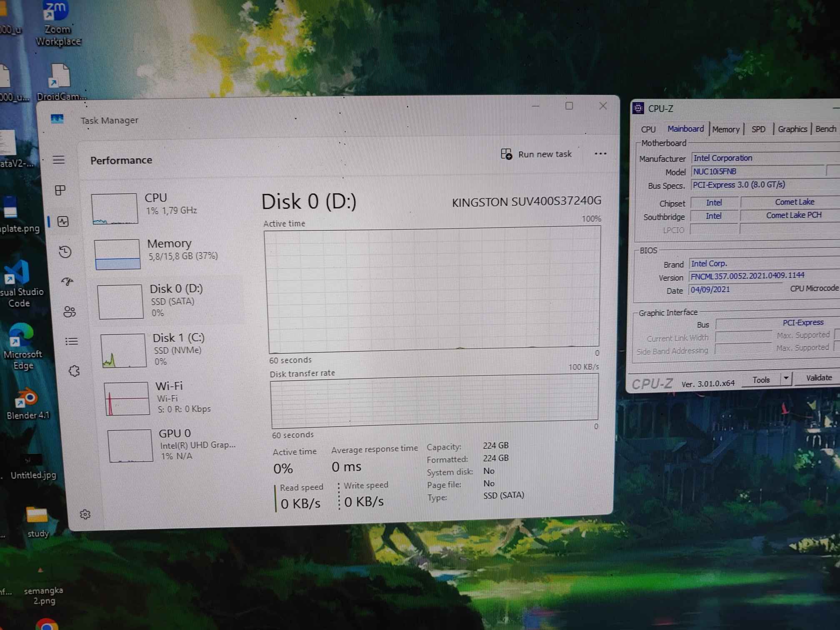Select the Performance page icon in sidebar

point(63,221)
